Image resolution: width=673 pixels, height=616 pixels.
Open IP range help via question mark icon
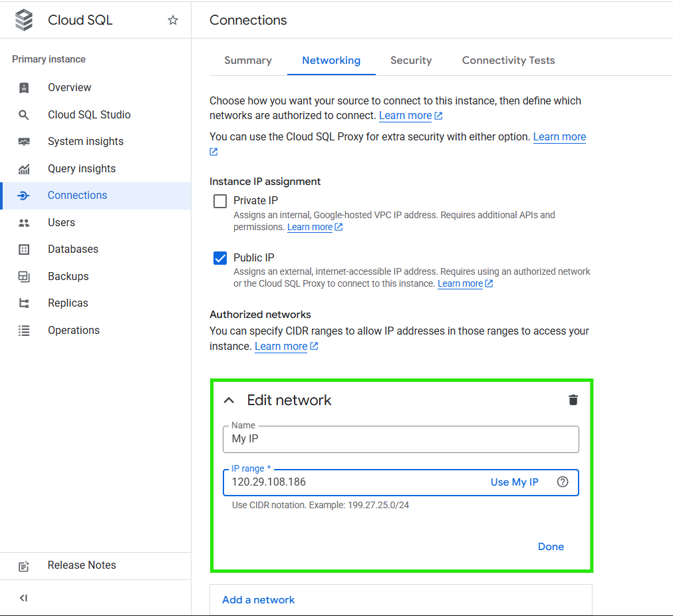click(563, 482)
